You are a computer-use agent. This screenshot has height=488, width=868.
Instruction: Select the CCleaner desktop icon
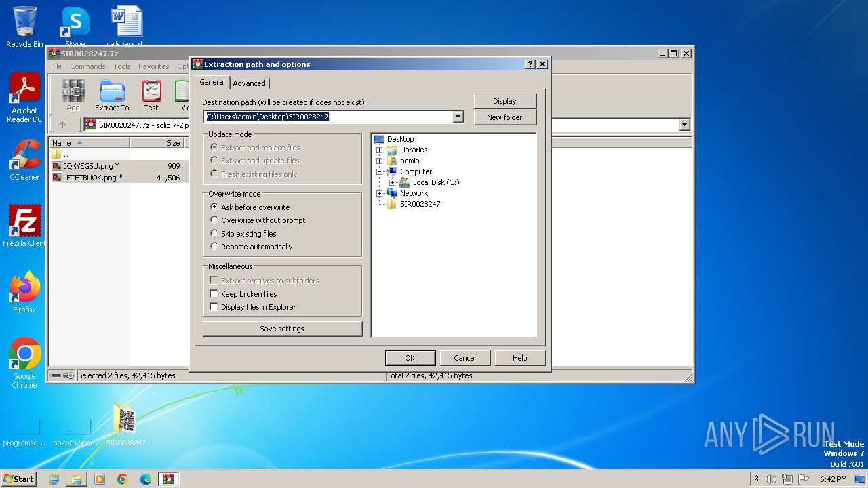(x=24, y=160)
